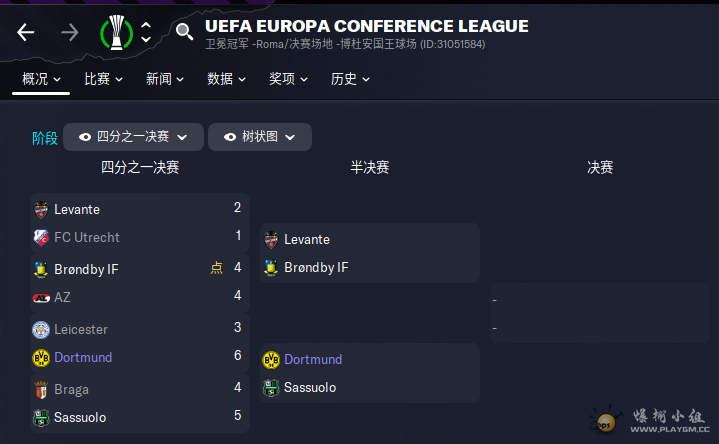Viewport: 719px width, 444px height.
Task: Click the back navigation arrow
Action: pos(26,33)
